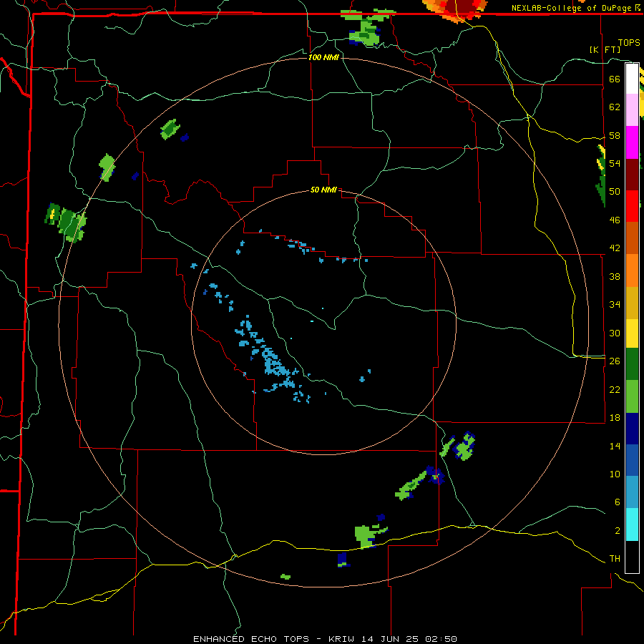Pick the dark red (maroon) legend swatch

coord(632,175)
